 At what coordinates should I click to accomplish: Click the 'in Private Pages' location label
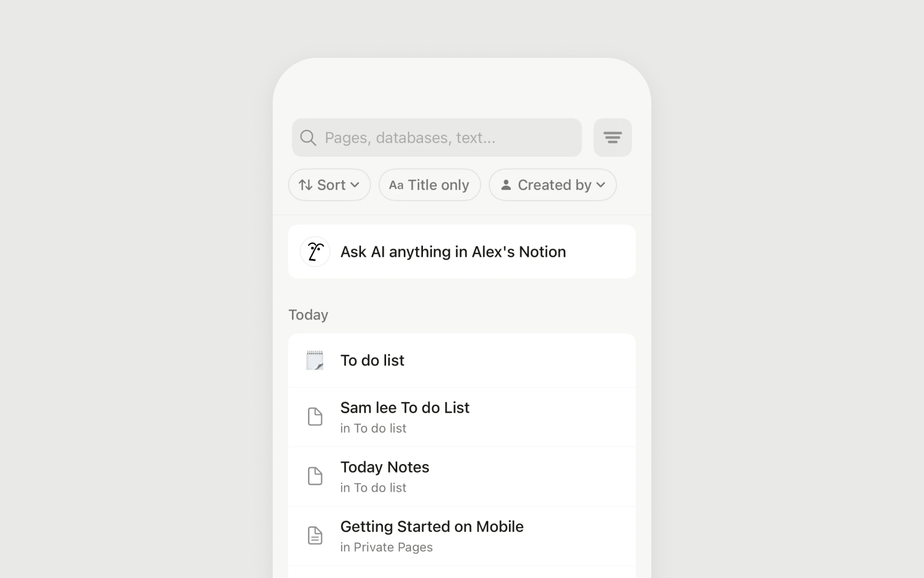pyautogui.click(x=386, y=547)
